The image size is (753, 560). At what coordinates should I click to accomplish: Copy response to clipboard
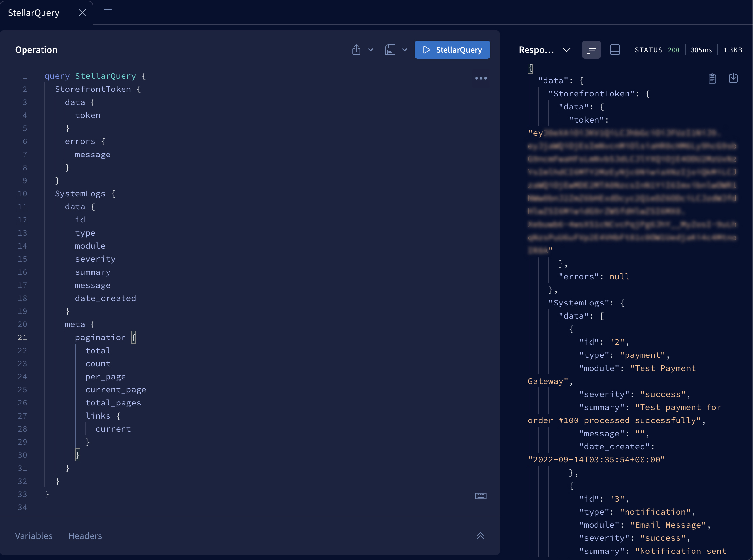[712, 78]
